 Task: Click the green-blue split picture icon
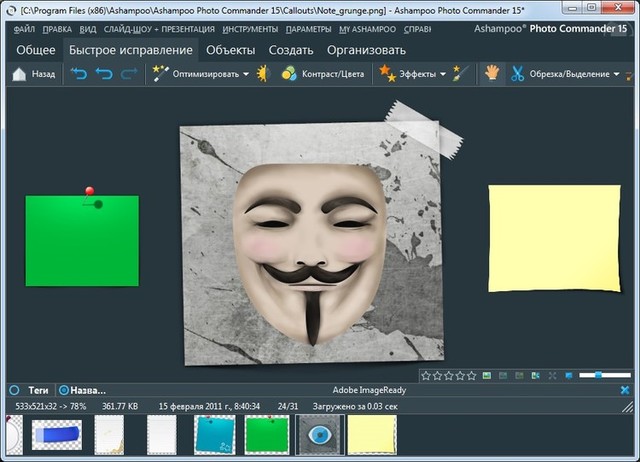(536, 375)
